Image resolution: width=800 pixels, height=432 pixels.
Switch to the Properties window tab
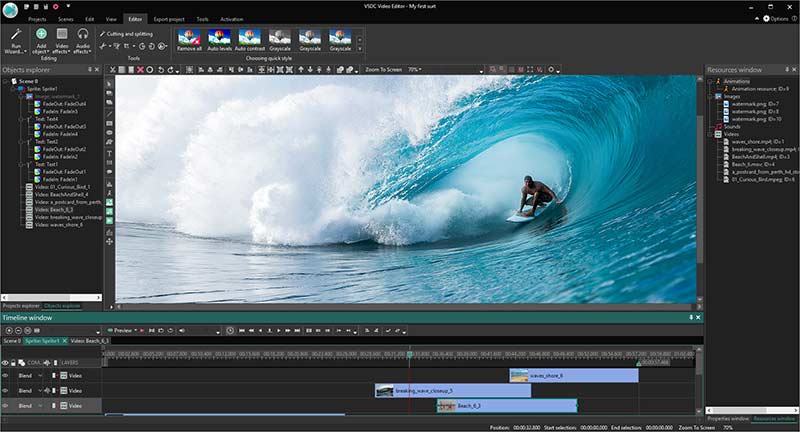(x=728, y=419)
